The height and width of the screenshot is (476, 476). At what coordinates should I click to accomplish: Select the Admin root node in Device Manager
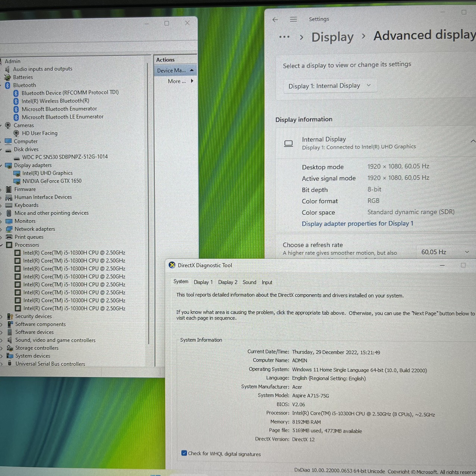(13, 61)
